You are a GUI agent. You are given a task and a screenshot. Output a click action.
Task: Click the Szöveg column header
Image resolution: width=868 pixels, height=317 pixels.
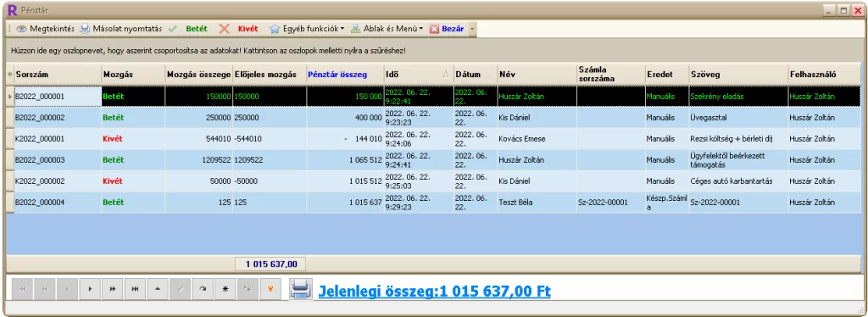click(738, 74)
